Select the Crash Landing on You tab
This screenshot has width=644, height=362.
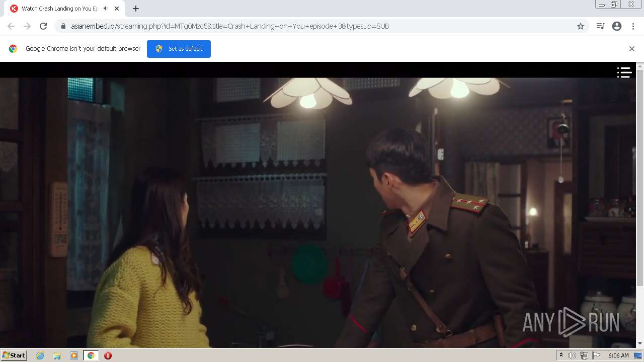click(x=64, y=9)
